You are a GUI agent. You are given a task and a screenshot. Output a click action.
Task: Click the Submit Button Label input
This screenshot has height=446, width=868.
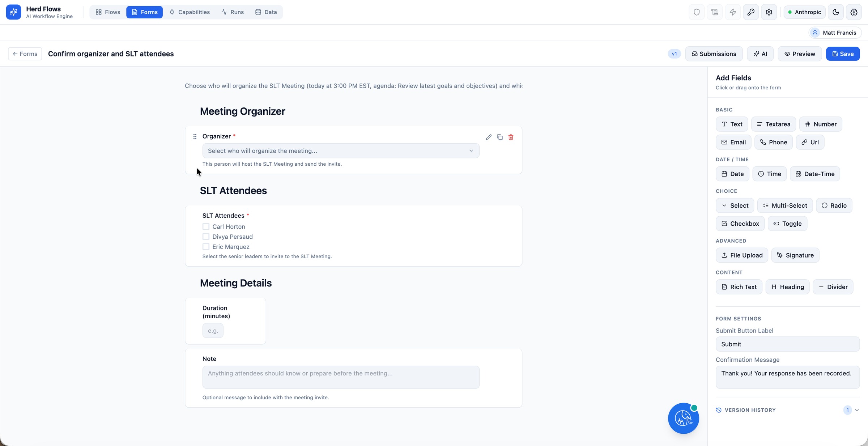(787, 344)
